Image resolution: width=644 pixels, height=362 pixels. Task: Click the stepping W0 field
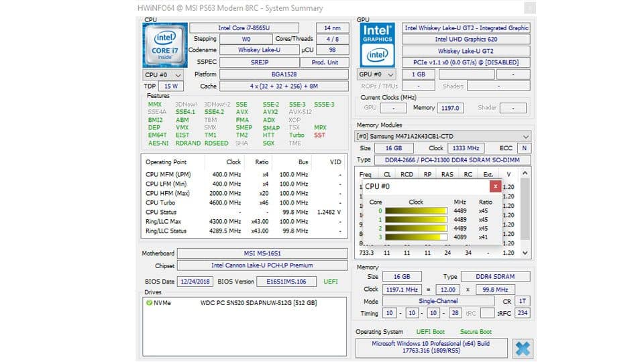click(x=246, y=39)
